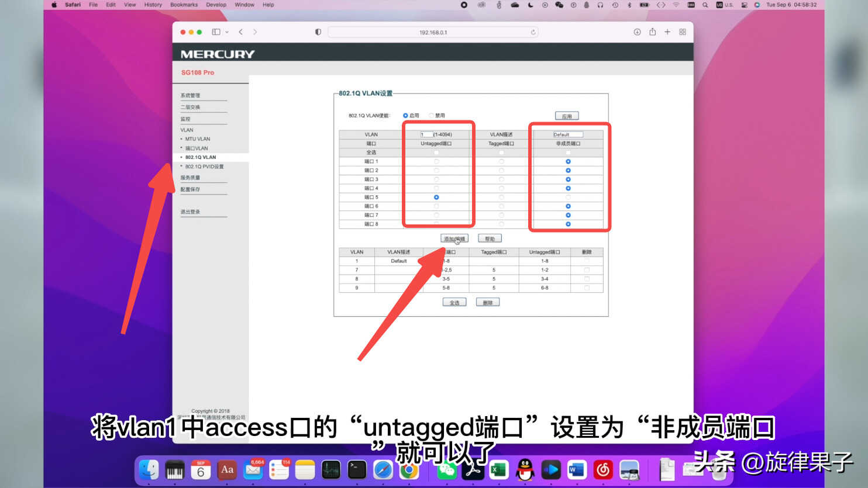The image size is (868, 488).
Task: Open the History menu
Action: pos(153,5)
